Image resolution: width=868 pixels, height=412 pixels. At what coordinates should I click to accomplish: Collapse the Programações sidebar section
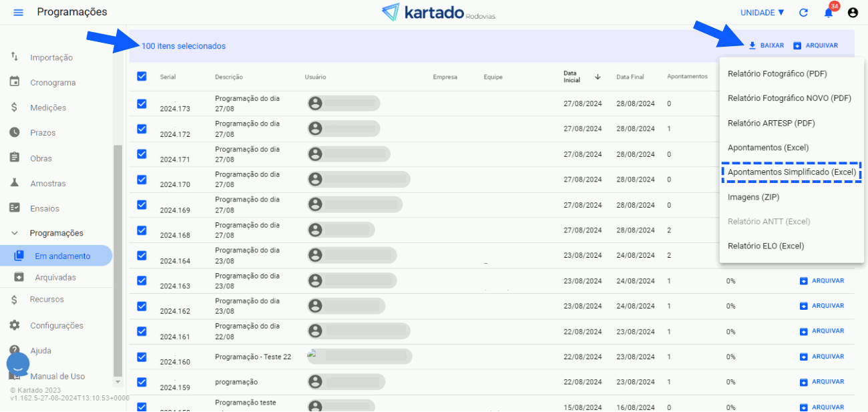point(15,233)
